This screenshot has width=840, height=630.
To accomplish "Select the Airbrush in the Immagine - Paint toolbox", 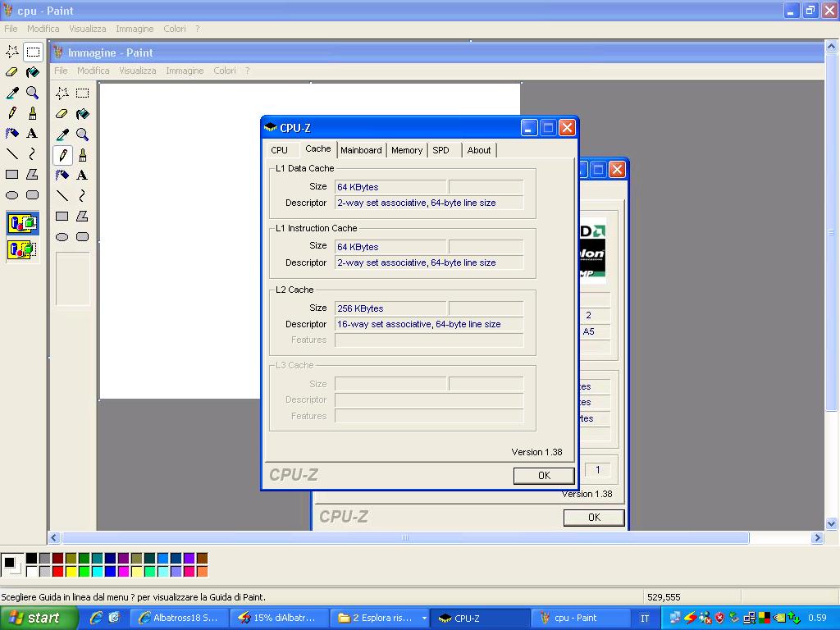I will pos(62,176).
